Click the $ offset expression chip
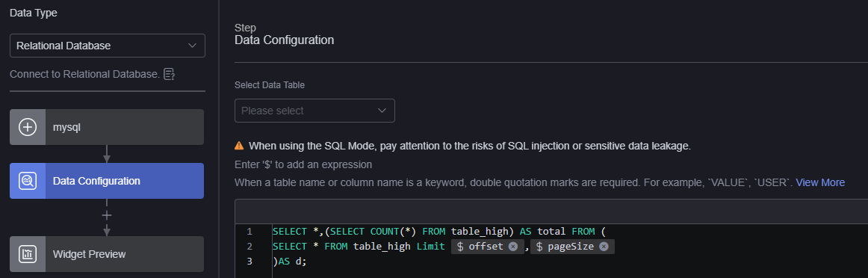The image size is (868, 278). (x=480, y=247)
